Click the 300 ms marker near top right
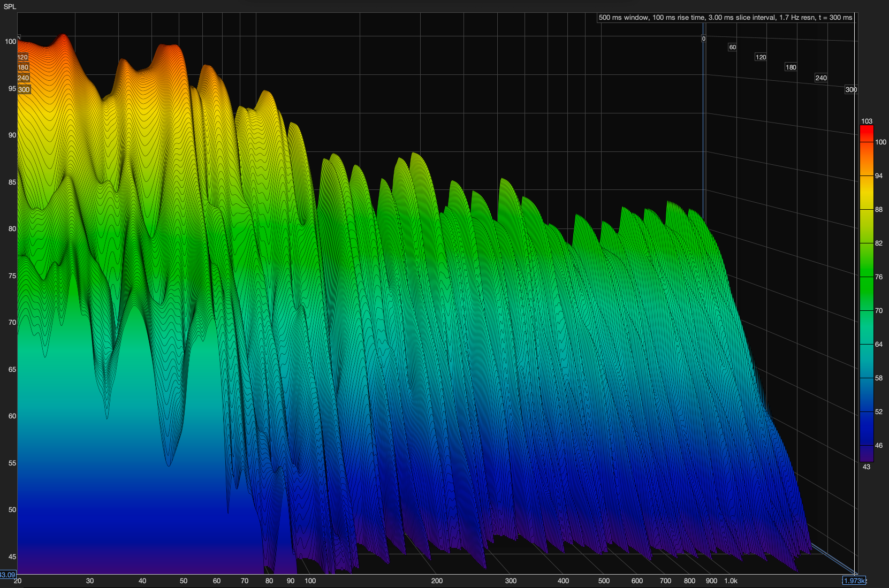 [851, 90]
